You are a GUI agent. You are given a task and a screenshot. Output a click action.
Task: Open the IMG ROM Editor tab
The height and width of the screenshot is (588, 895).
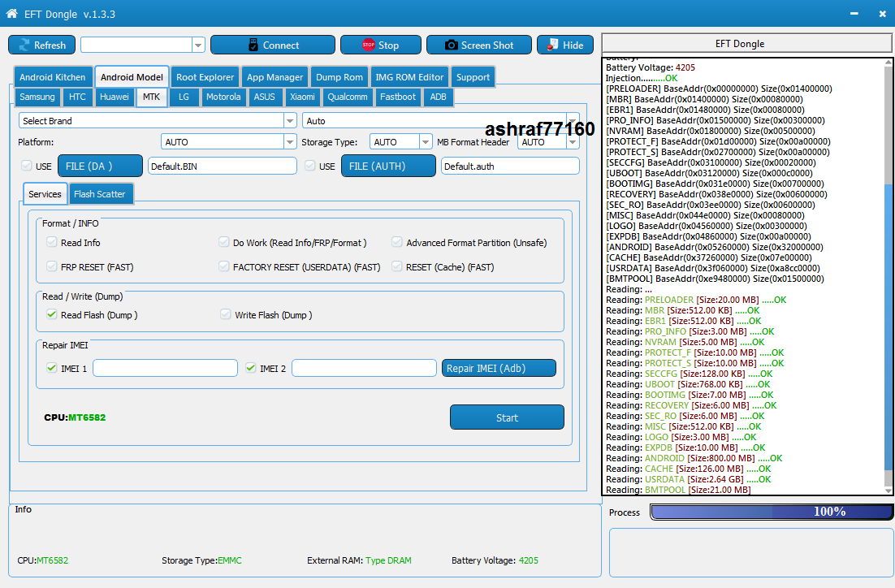pyautogui.click(x=409, y=77)
